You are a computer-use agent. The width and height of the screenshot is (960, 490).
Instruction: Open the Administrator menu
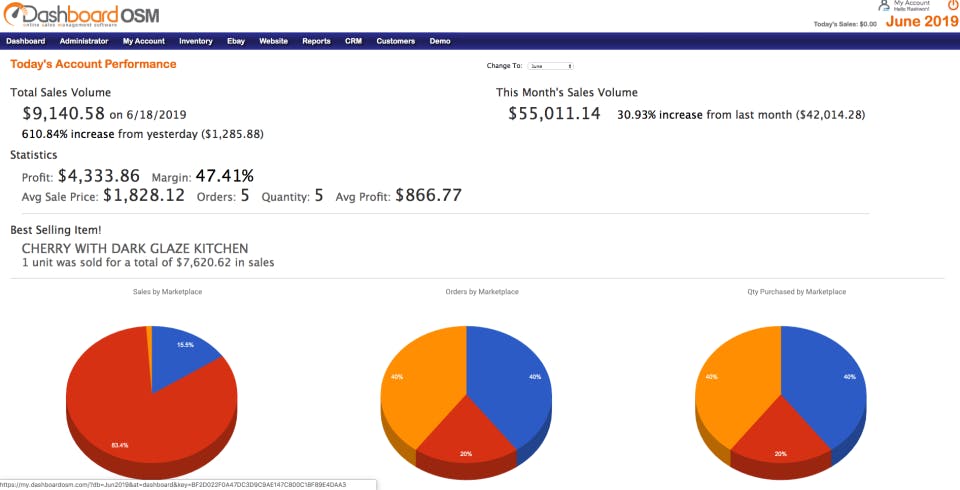pos(84,41)
